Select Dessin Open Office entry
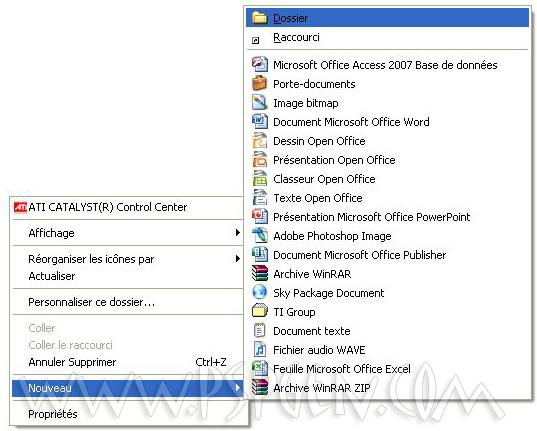Screen dimensions: 537x431 (387, 141)
